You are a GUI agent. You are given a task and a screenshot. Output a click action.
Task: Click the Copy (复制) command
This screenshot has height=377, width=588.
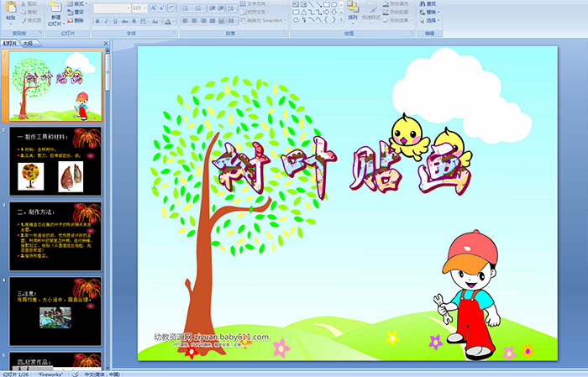(x=29, y=12)
